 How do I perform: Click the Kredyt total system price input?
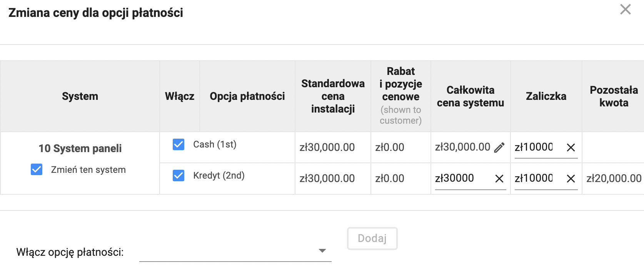[x=464, y=179]
